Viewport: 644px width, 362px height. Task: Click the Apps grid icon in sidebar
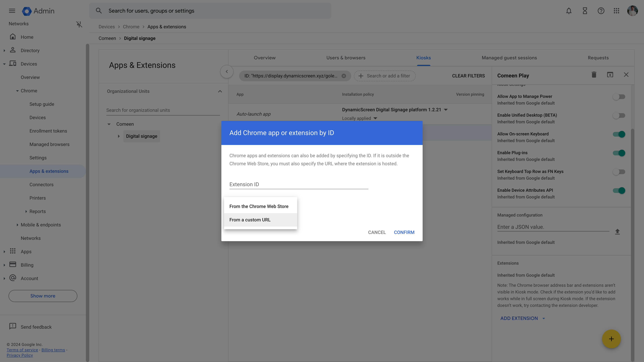(13, 251)
